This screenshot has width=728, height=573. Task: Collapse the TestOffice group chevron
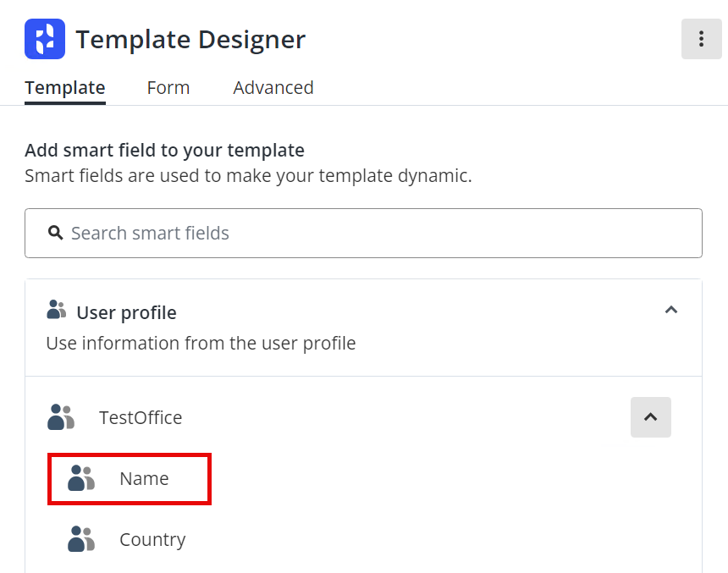click(650, 417)
